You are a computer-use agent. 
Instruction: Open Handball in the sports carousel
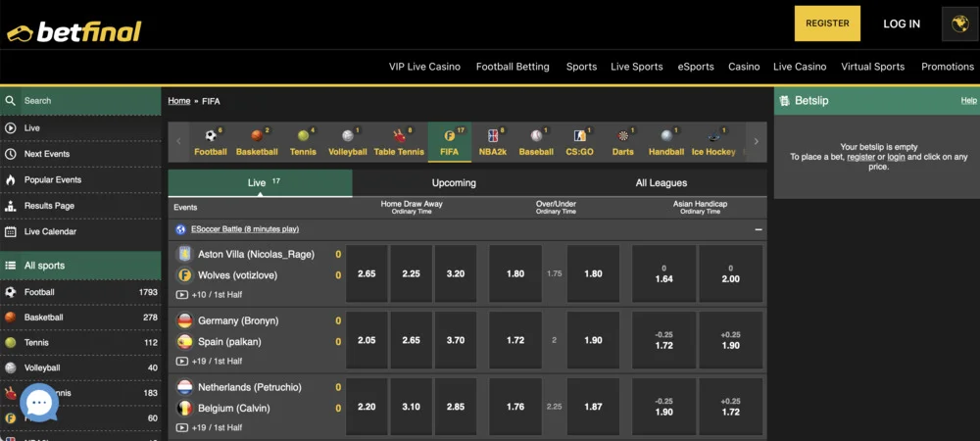pos(666,142)
